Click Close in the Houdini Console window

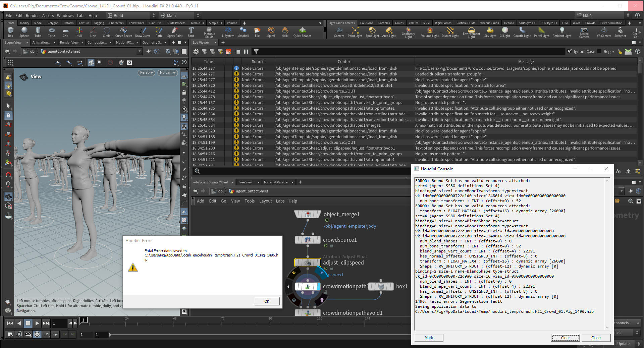click(596, 338)
